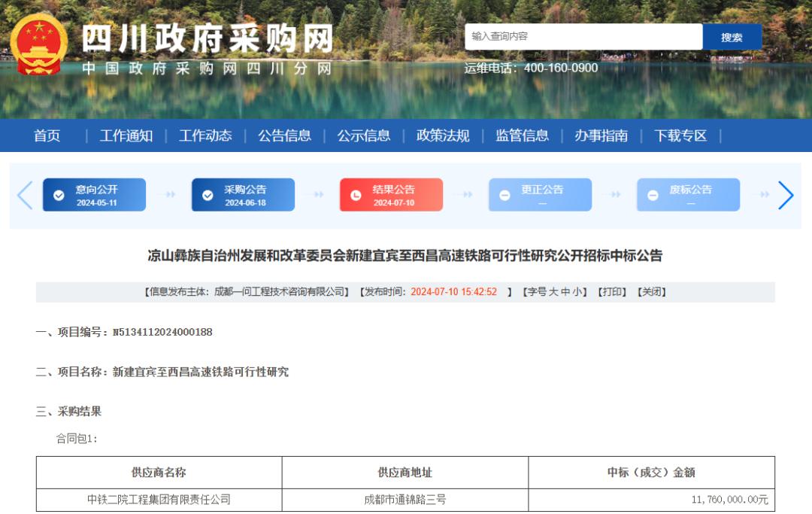Click the checkmark icon on 意向公开
This screenshot has width=812, height=514.
tap(59, 196)
